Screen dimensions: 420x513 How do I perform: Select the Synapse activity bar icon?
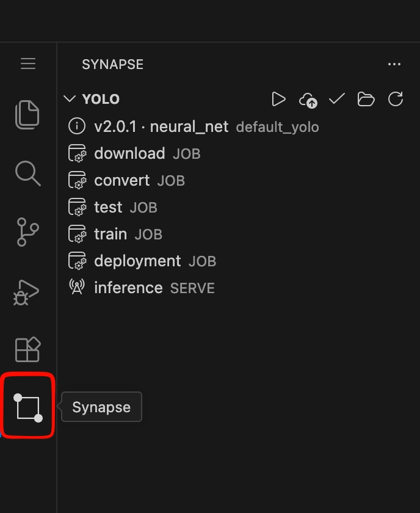point(28,408)
